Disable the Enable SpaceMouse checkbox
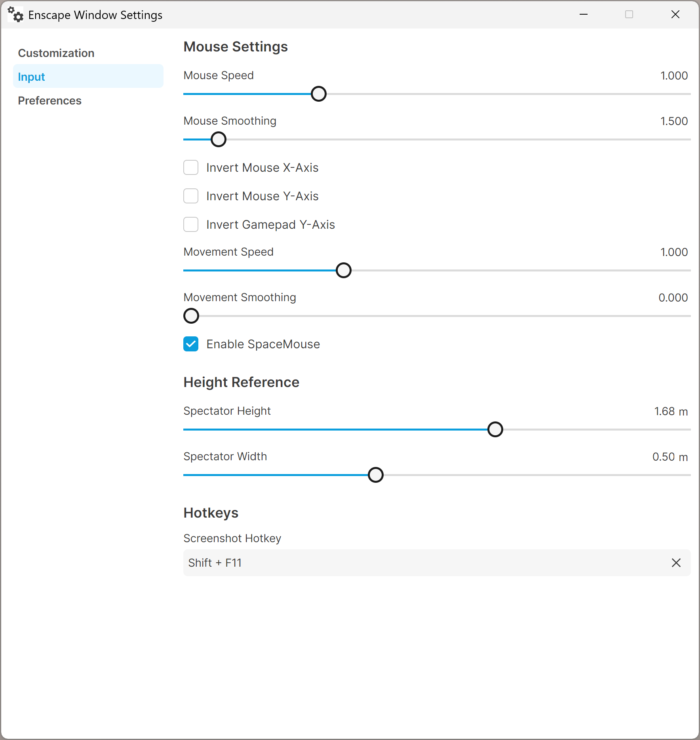700x740 pixels. [x=191, y=344]
